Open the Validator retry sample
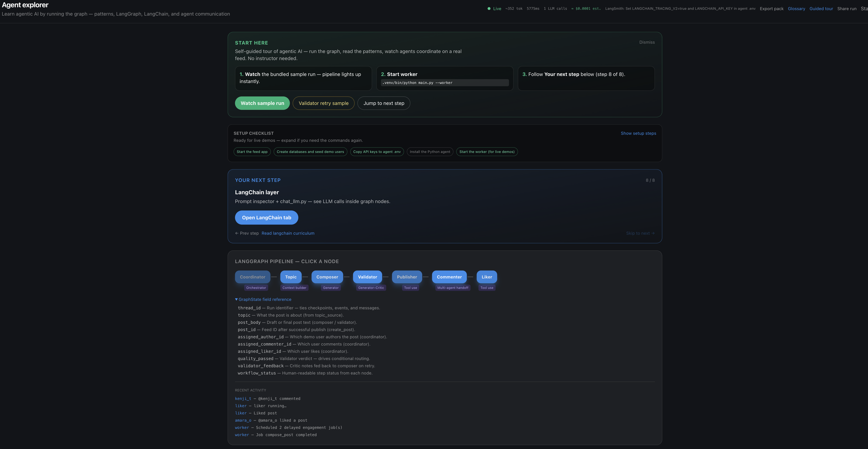This screenshot has width=868, height=449. point(323,103)
